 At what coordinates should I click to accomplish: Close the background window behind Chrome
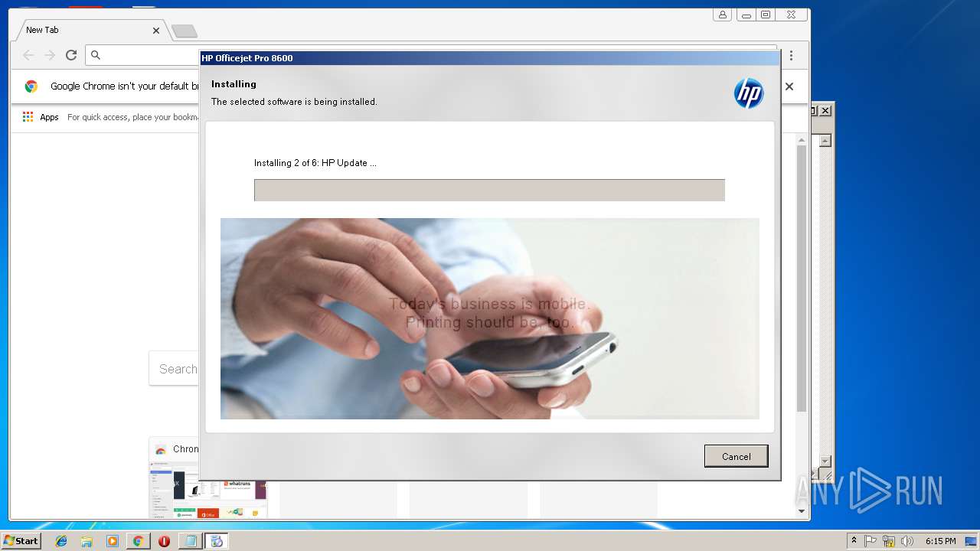coord(825,110)
